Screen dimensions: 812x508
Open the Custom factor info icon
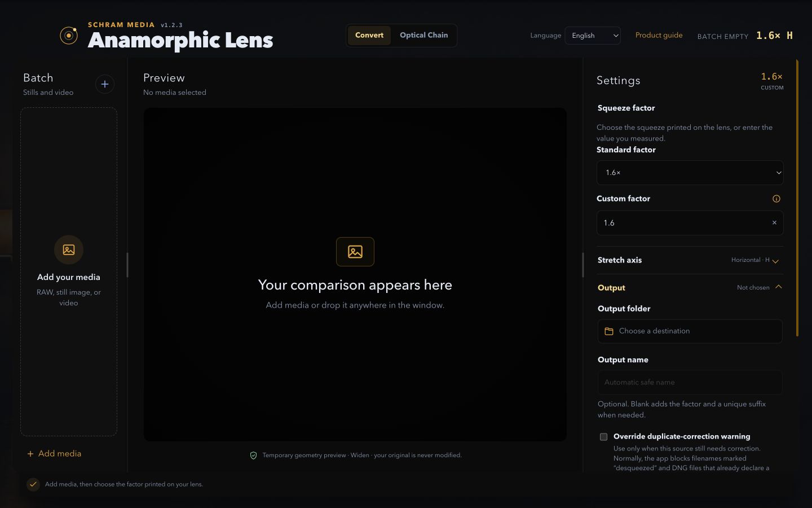(x=776, y=199)
